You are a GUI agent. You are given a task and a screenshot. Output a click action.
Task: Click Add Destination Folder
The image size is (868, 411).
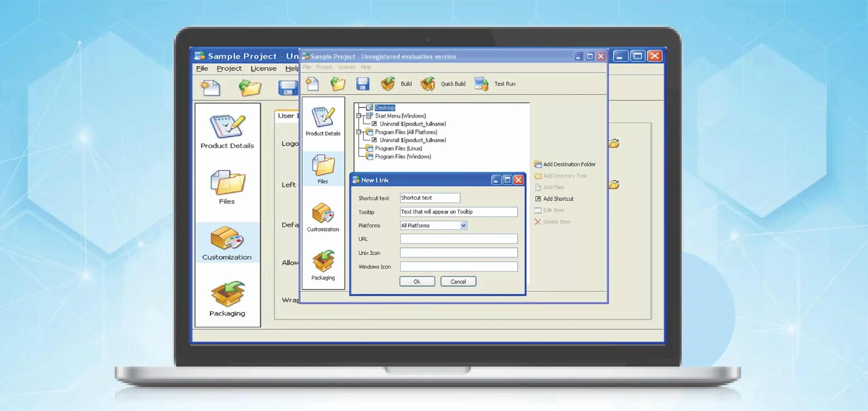pyautogui.click(x=569, y=164)
